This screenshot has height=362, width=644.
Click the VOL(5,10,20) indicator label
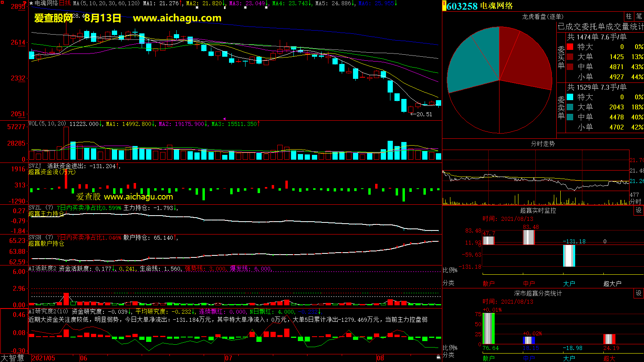[47, 124]
